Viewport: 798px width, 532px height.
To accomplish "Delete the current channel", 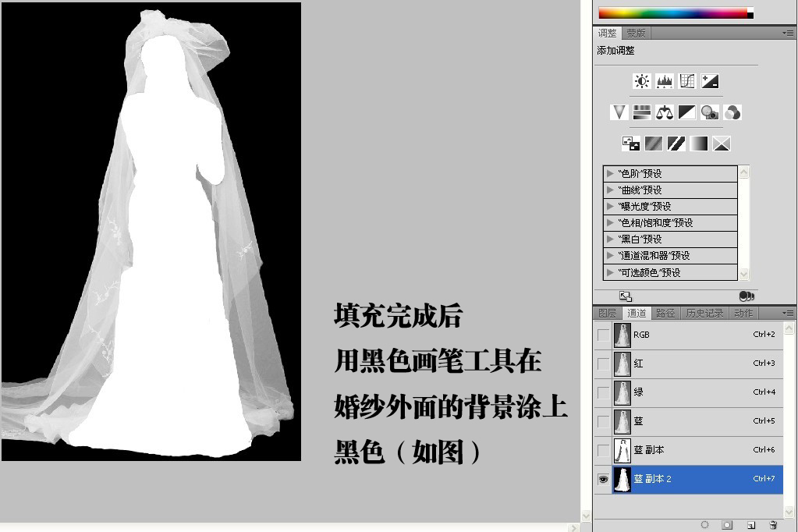I will point(773,525).
